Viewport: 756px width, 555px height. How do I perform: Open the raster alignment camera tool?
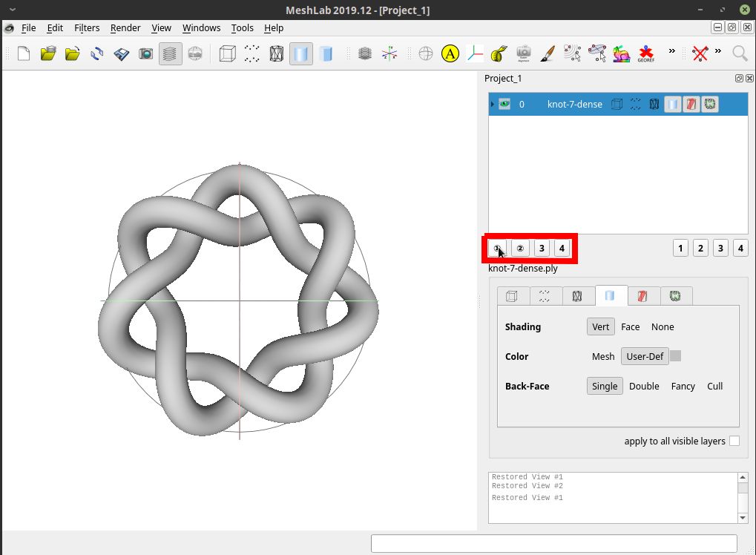pos(524,53)
